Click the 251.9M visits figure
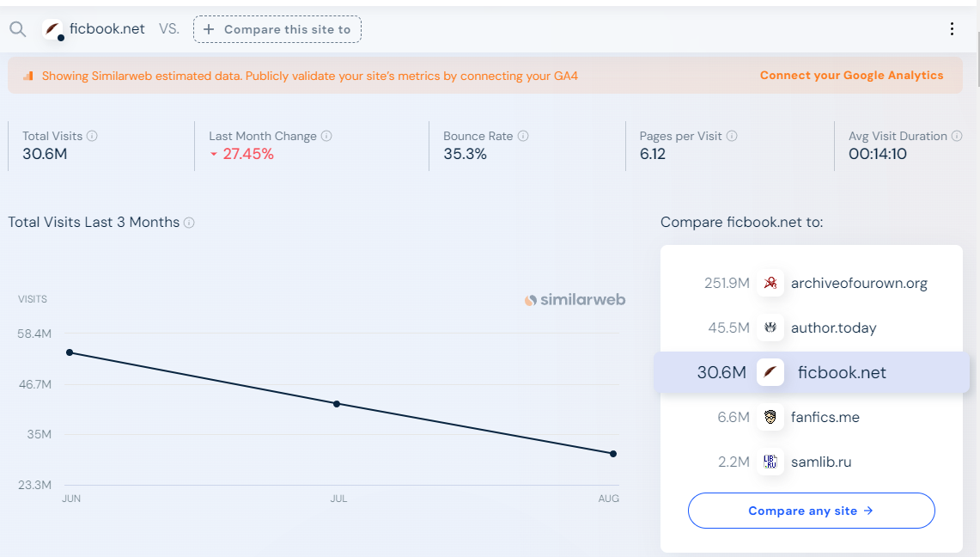980x557 pixels. pos(727,283)
